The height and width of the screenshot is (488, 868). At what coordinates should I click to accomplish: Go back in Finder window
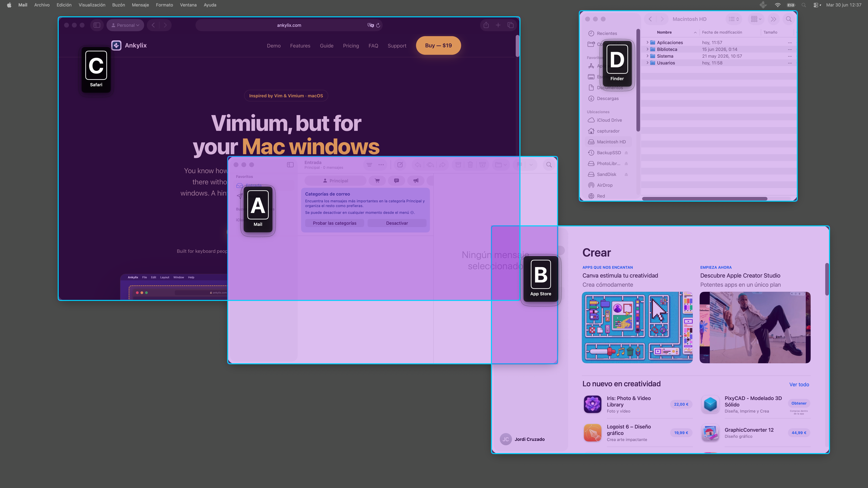point(650,19)
